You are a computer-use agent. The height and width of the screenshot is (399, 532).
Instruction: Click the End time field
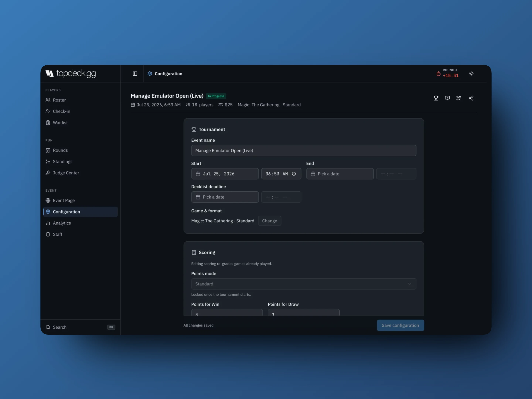pos(396,174)
